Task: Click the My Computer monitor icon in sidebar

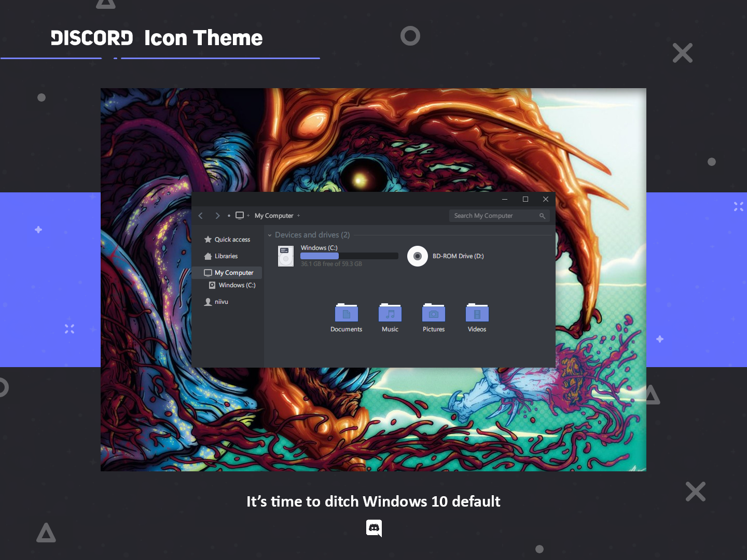Action: (208, 273)
